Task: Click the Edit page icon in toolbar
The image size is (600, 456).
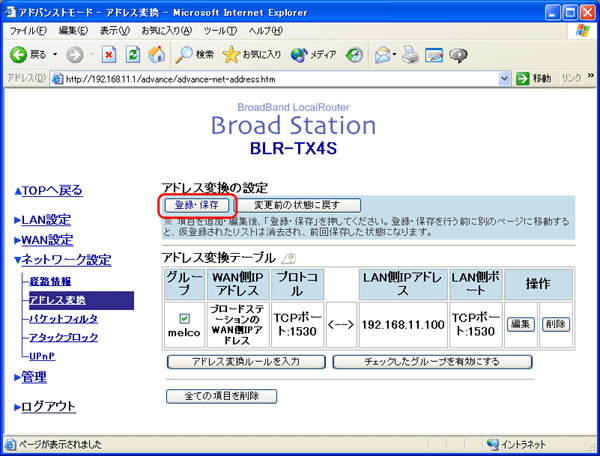Action: coord(434,55)
